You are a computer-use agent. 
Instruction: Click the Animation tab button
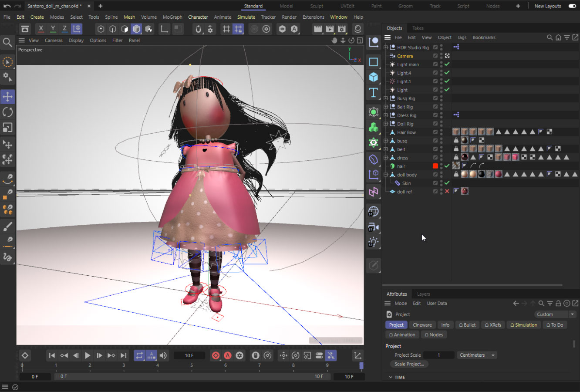402,335
